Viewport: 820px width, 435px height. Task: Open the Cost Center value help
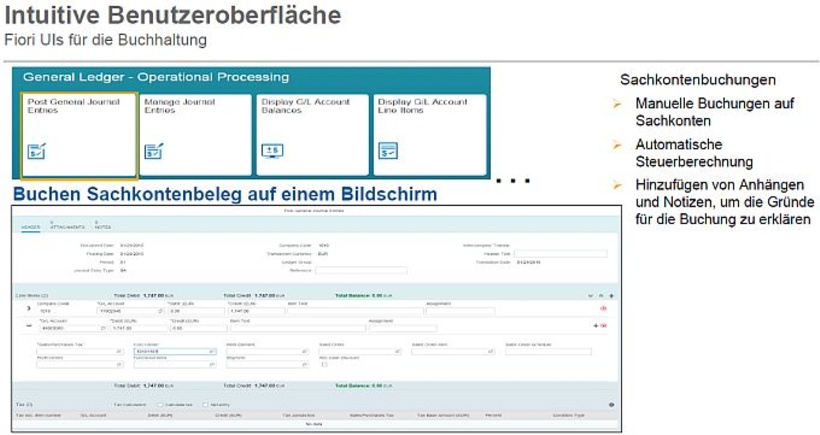[212, 352]
